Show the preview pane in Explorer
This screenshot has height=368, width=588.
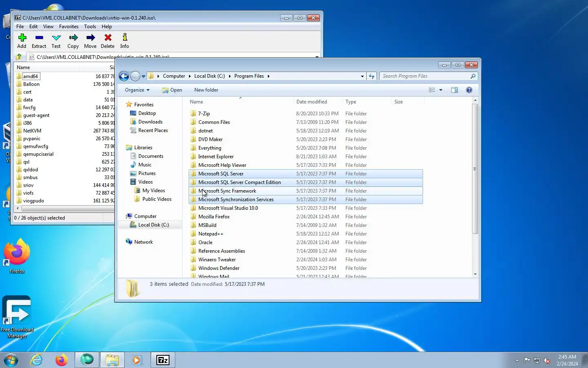coord(454,90)
